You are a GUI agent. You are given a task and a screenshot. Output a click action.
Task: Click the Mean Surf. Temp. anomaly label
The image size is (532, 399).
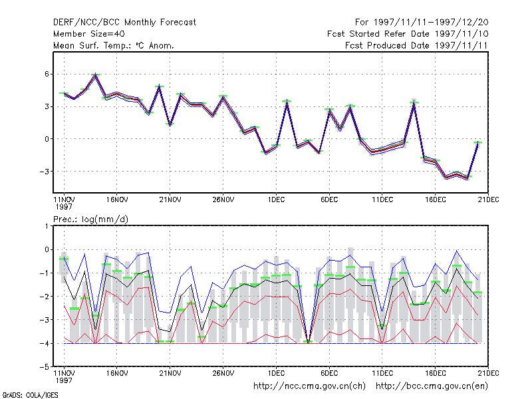tap(114, 45)
